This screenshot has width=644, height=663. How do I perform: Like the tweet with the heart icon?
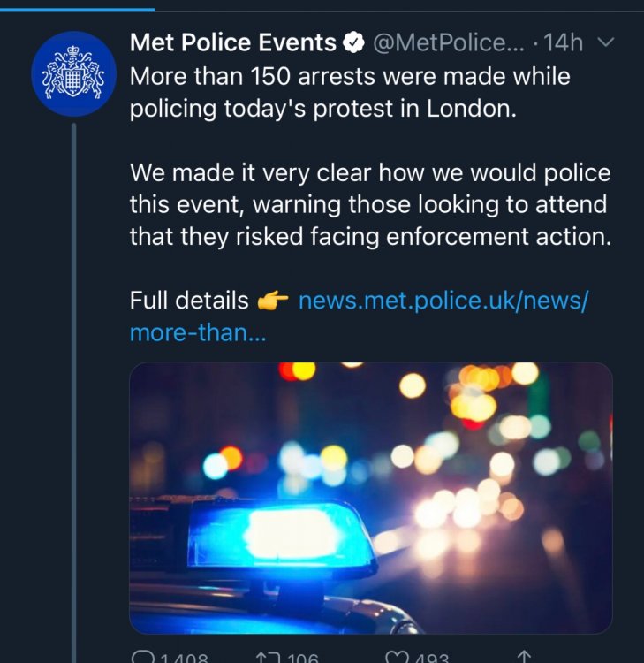[x=397, y=658]
